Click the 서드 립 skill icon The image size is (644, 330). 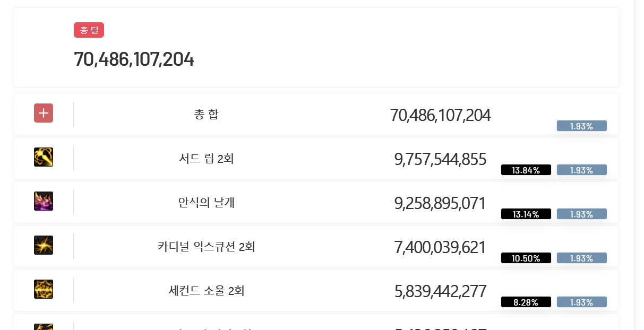click(44, 157)
